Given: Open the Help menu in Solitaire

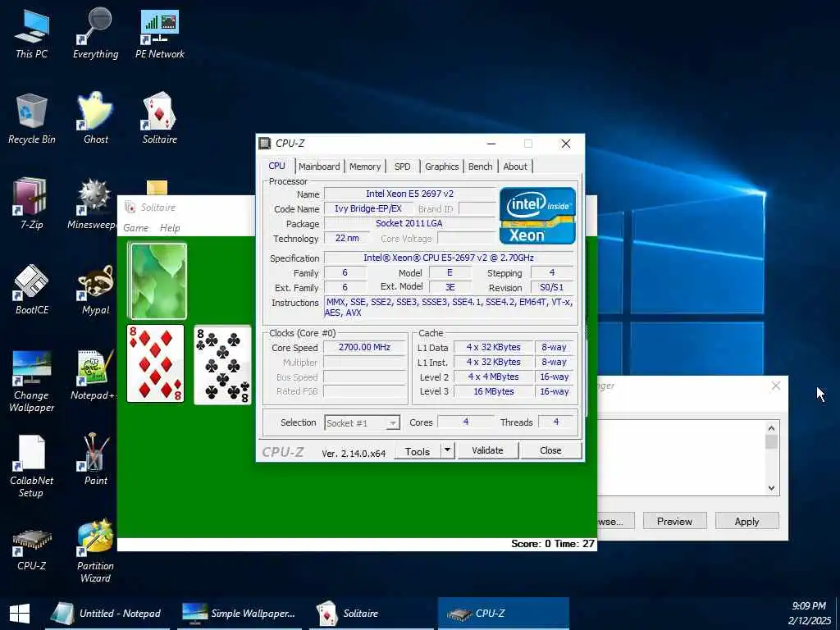Looking at the screenshot, I should [170, 228].
